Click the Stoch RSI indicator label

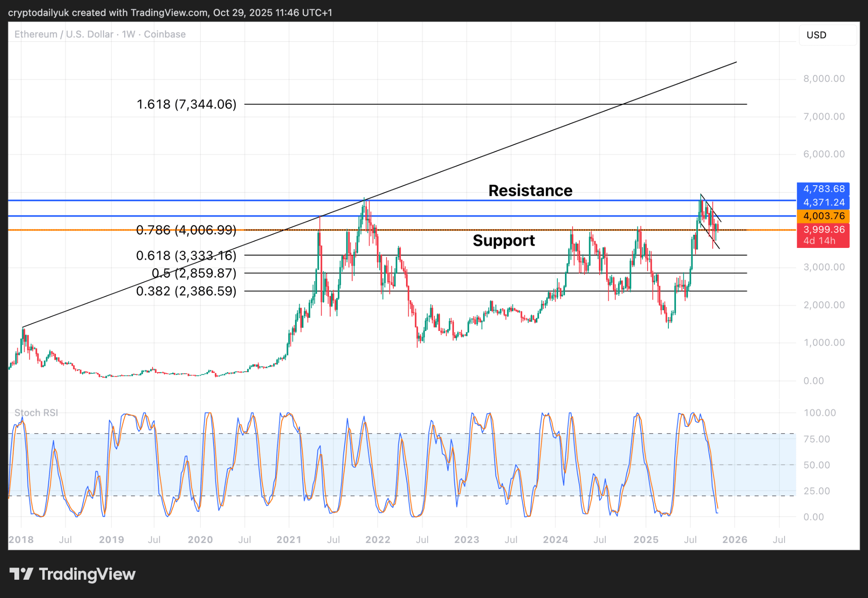36,412
